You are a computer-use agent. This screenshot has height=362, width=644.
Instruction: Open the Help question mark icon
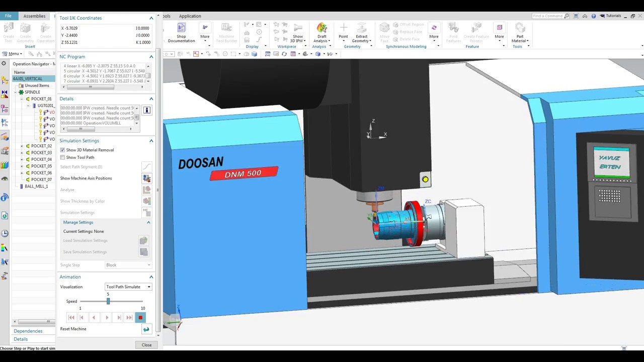click(x=593, y=16)
